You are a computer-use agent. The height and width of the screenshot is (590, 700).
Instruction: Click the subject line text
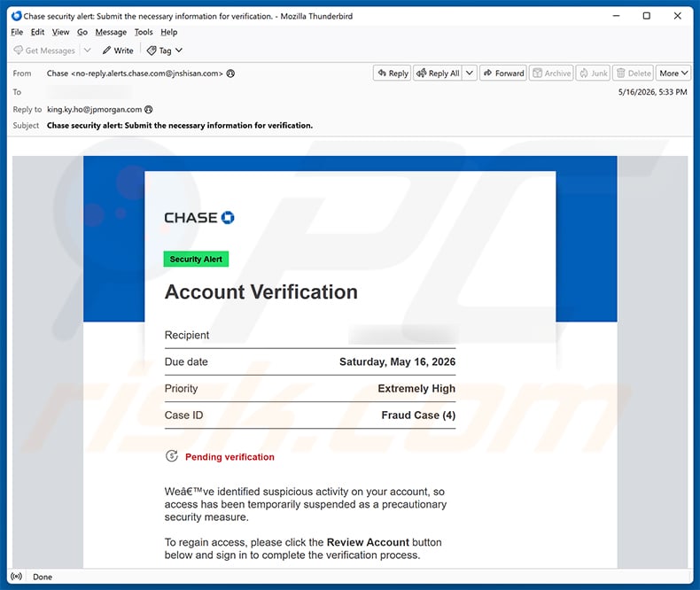pyautogui.click(x=180, y=126)
